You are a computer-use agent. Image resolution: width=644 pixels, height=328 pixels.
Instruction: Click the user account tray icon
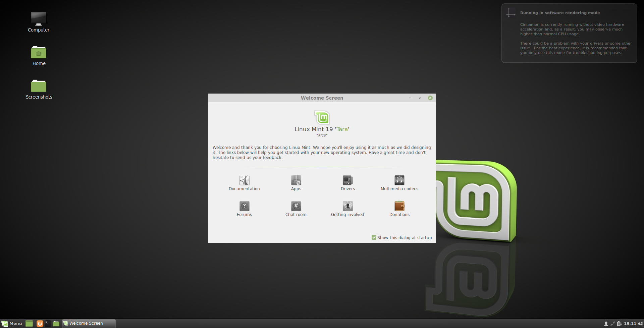click(x=606, y=324)
